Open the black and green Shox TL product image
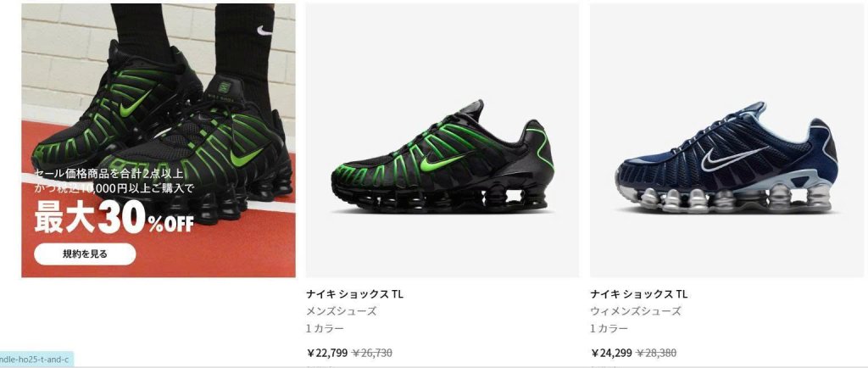Screen dimensions: 868x368 (442, 141)
